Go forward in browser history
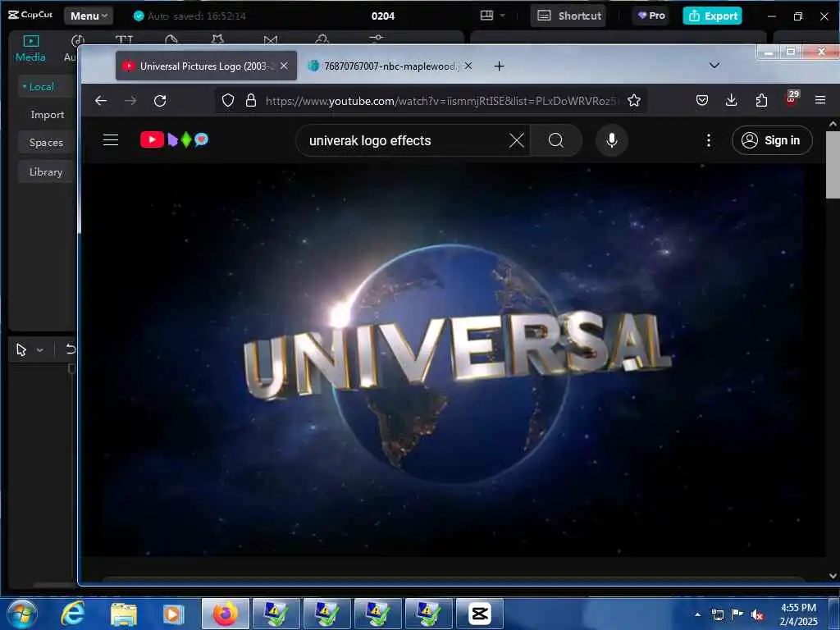This screenshot has width=840, height=630. click(x=130, y=101)
